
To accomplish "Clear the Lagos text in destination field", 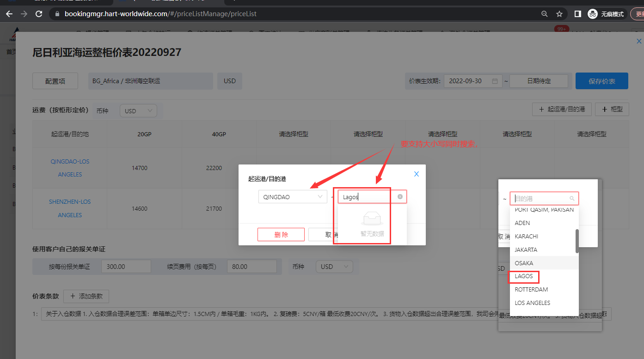I will click(x=400, y=197).
